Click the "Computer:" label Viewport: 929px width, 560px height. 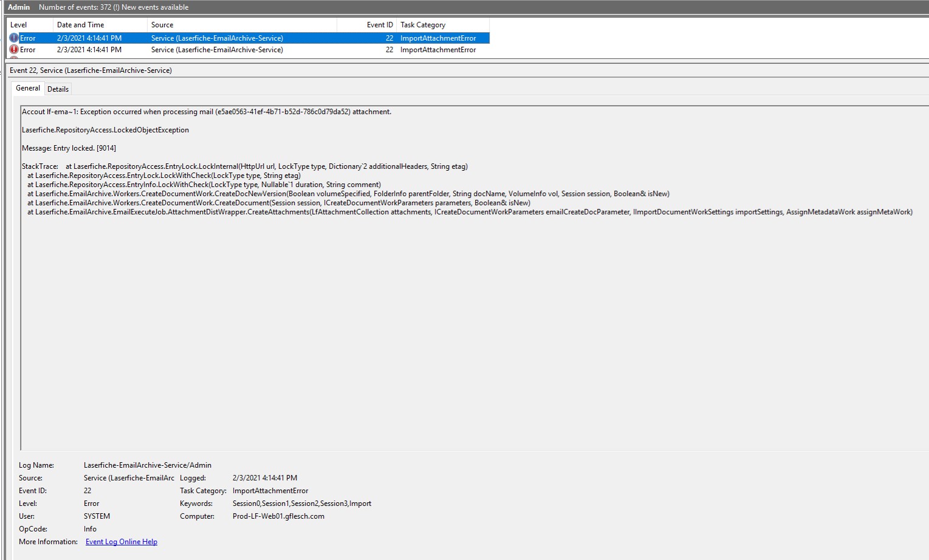tap(197, 516)
